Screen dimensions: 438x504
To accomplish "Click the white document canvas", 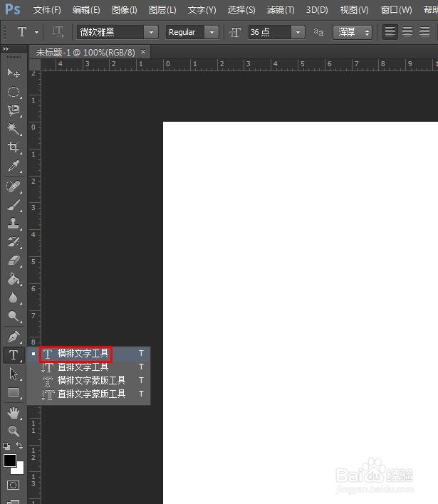I will click(301, 313).
